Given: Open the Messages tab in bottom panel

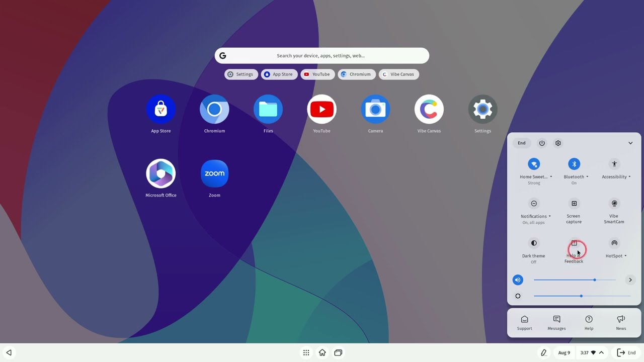Looking at the screenshot, I should (x=556, y=323).
